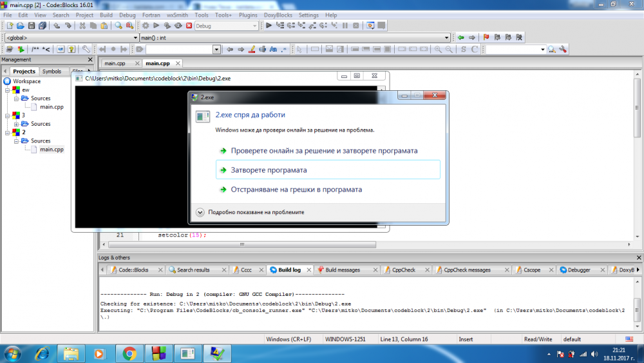Open Windows Start button

click(x=13, y=353)
